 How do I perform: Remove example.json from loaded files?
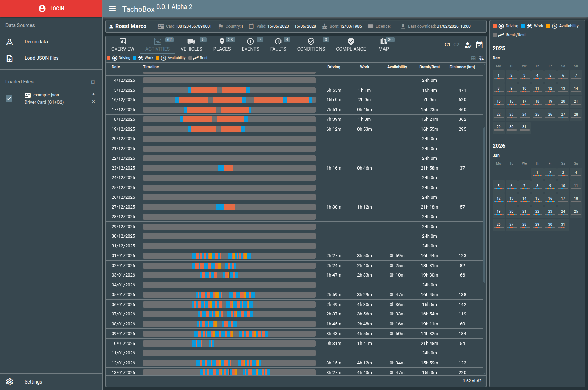coord(93,102)
